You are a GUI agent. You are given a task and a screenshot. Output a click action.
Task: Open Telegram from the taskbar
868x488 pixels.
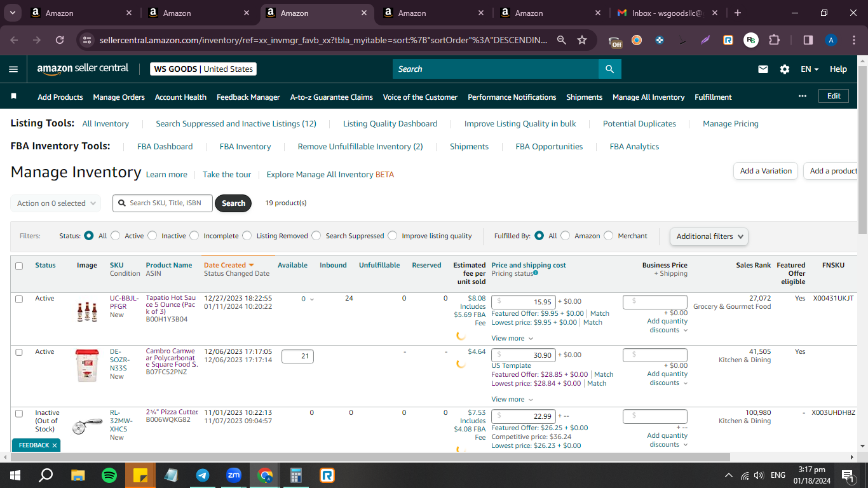[x=203, y=475]
